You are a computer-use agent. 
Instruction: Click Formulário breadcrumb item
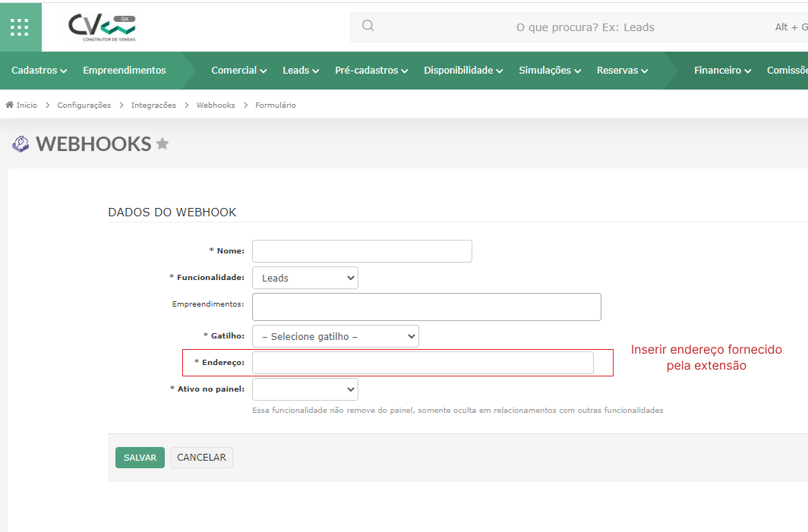[x=276, y=105]
